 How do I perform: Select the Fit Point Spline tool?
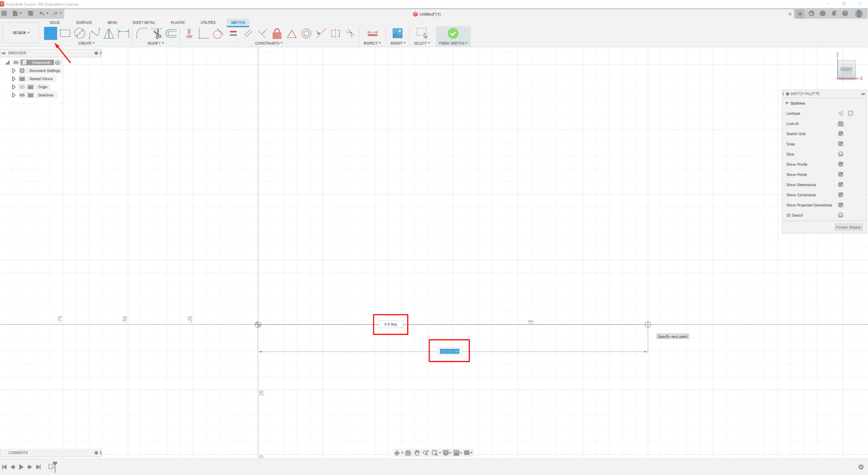(94, 33)
